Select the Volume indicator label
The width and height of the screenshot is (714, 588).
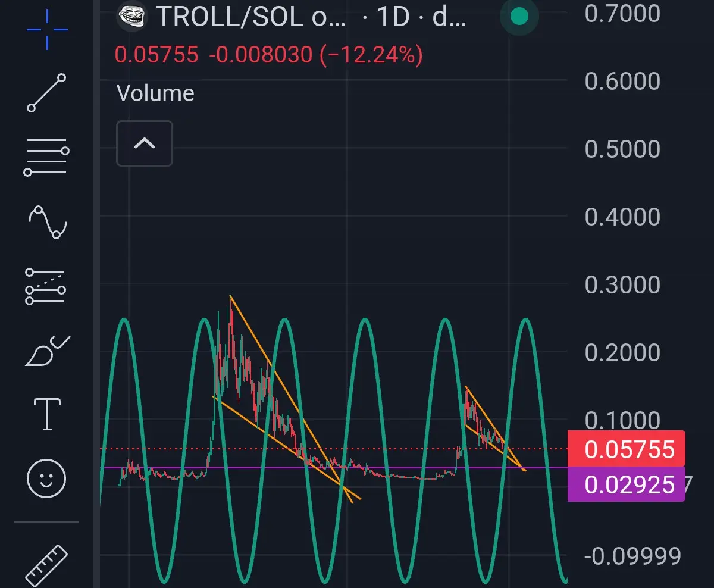[155, 93]
